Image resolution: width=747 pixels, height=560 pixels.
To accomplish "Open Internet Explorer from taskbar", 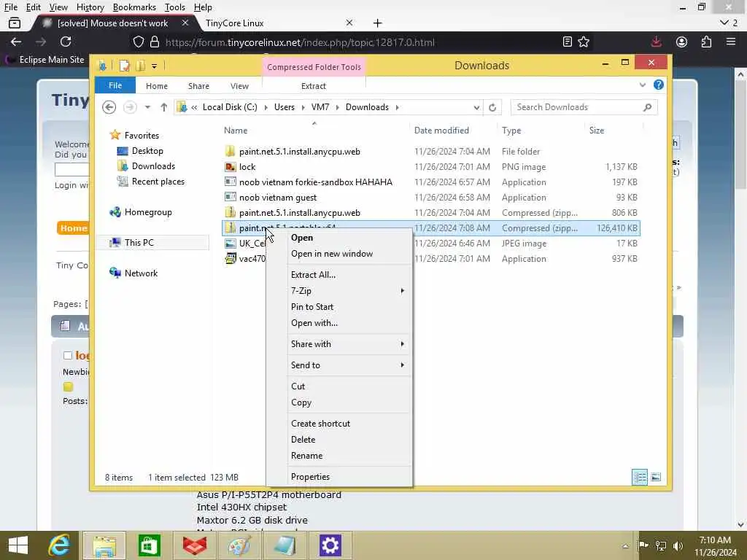I will coord(60,545).
